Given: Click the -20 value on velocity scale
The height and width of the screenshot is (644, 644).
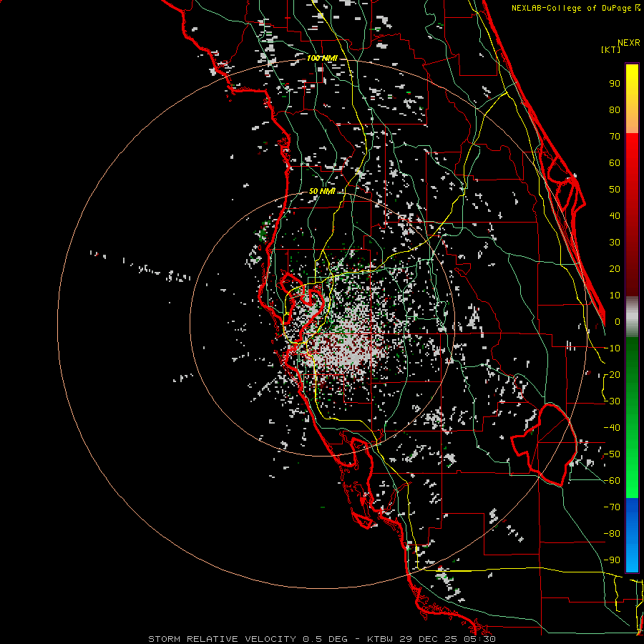Looking at the screenshot, I should (612, 375).
